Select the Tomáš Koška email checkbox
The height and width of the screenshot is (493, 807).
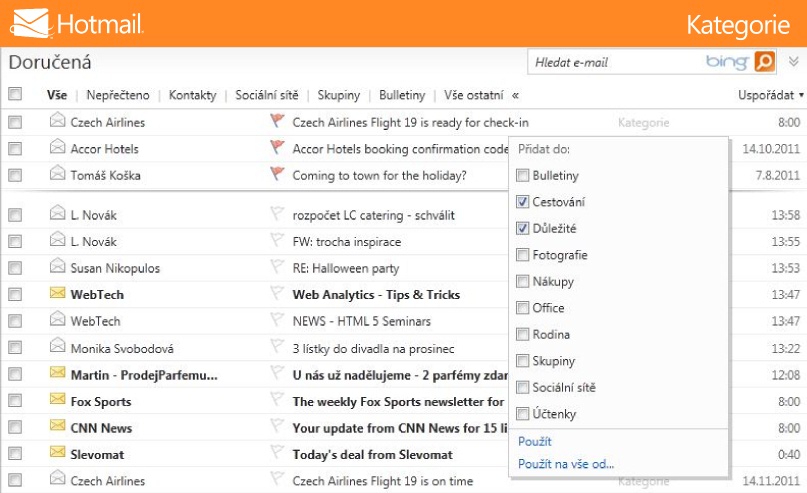pyautogui.click(x=15, y=175)
